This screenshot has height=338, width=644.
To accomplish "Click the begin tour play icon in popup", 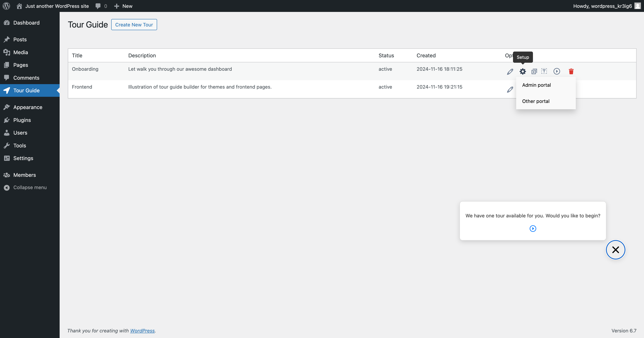I will tap(533, 228).
